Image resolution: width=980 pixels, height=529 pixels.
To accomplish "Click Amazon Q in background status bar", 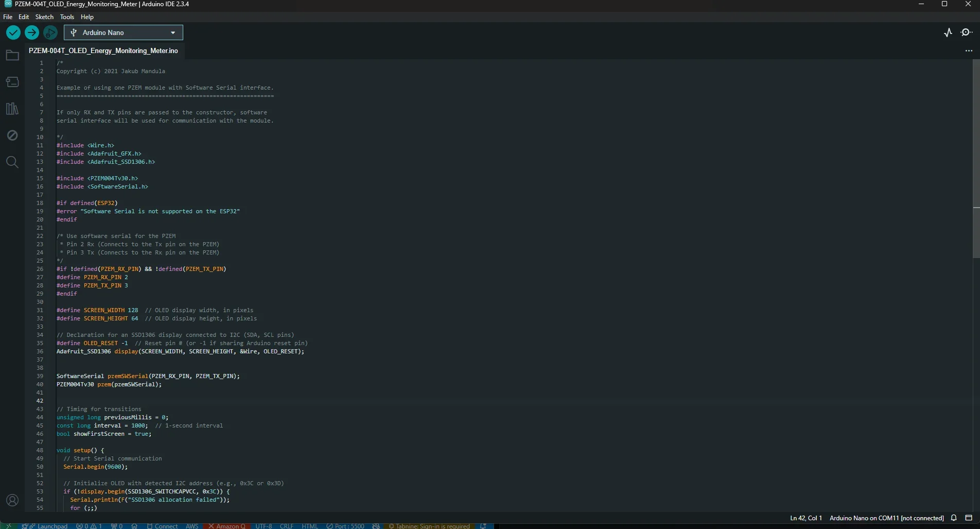I will click(x=226, y=526).
